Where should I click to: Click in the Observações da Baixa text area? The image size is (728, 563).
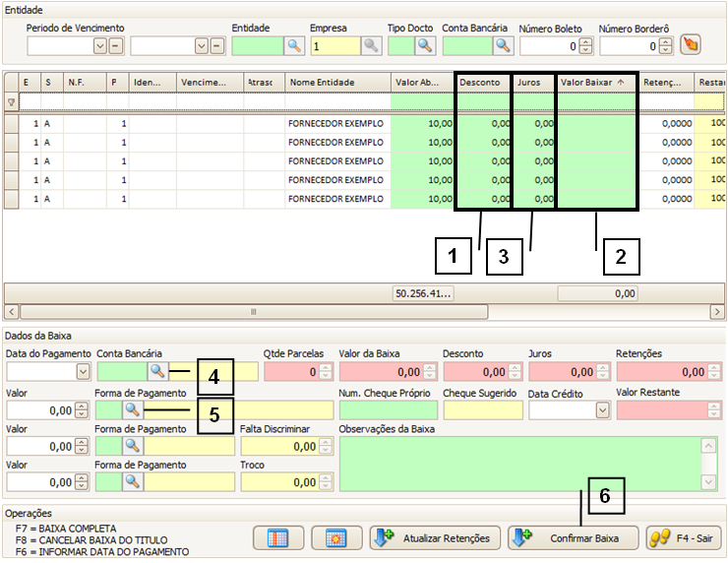(x=519, y=464)
